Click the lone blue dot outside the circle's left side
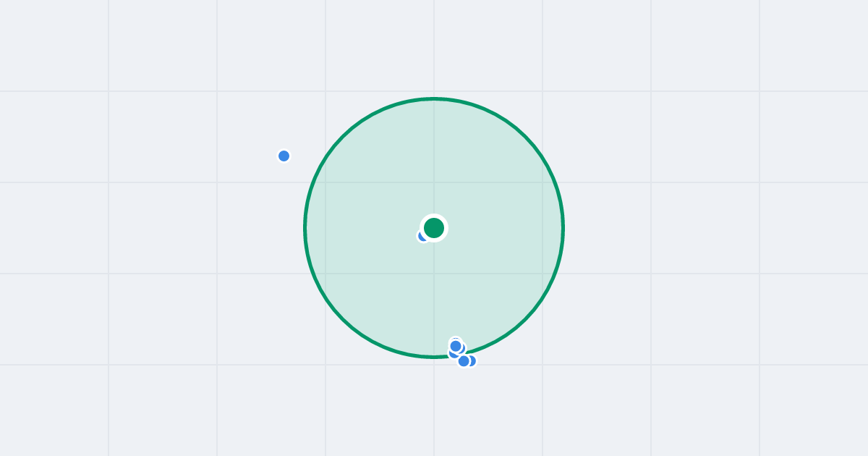 (284, 156)
